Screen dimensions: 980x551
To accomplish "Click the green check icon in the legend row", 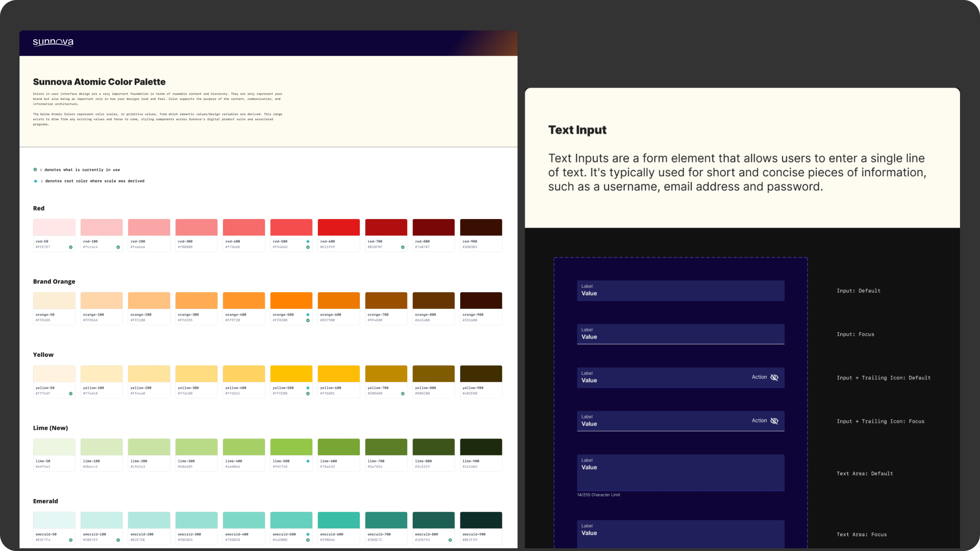I will (35, 169).
